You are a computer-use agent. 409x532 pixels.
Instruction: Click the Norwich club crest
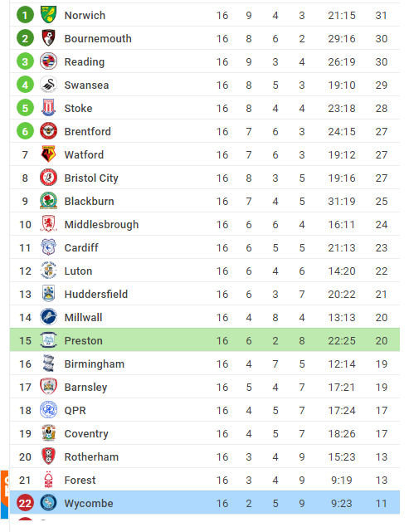48,15
